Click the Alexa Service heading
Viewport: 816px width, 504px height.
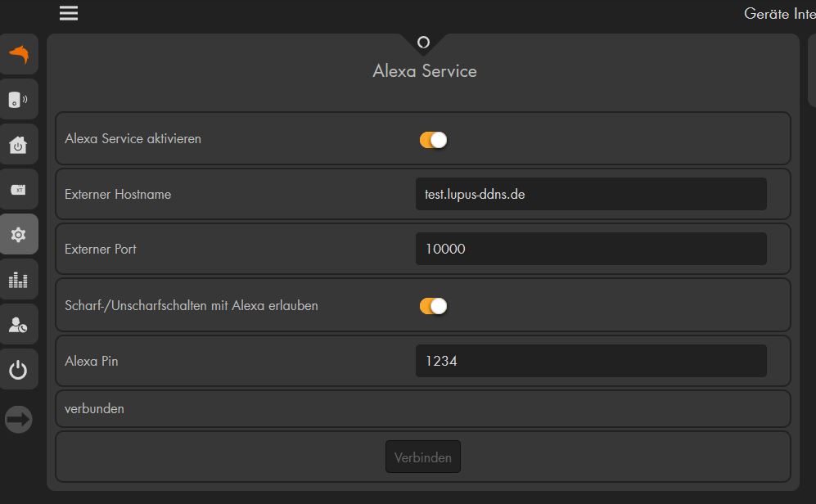pos(425,70)
